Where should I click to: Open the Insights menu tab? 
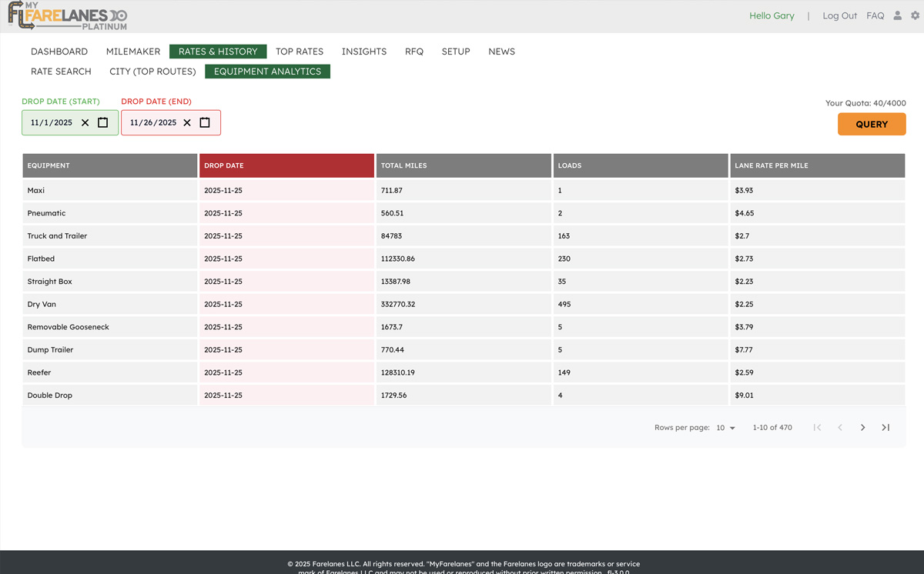pyautogui.click(x=364, y=52)
